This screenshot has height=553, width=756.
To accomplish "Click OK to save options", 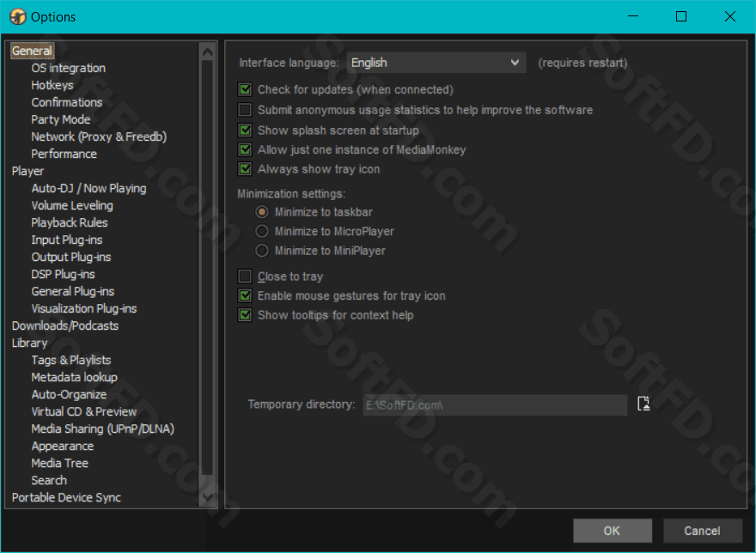I will [613, 531].
